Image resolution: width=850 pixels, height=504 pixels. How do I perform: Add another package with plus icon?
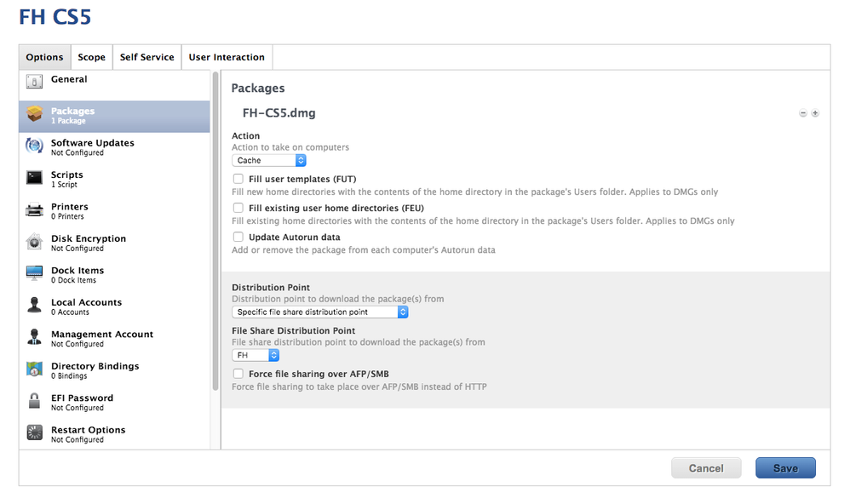[x=815, y=113]
